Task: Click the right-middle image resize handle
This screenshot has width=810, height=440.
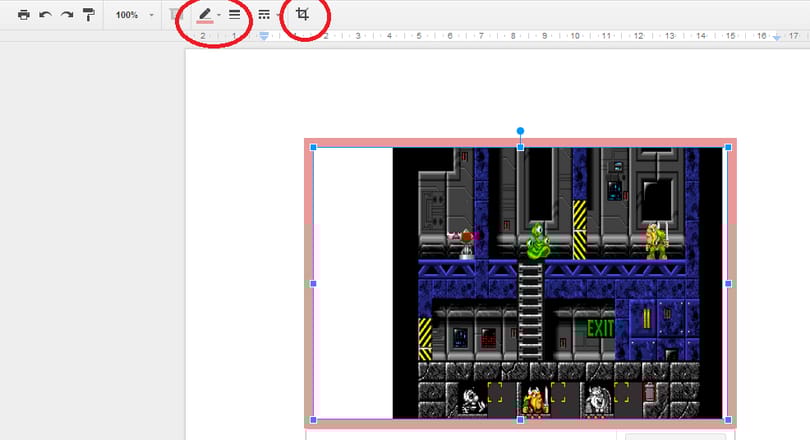Action: pos(728,284)
